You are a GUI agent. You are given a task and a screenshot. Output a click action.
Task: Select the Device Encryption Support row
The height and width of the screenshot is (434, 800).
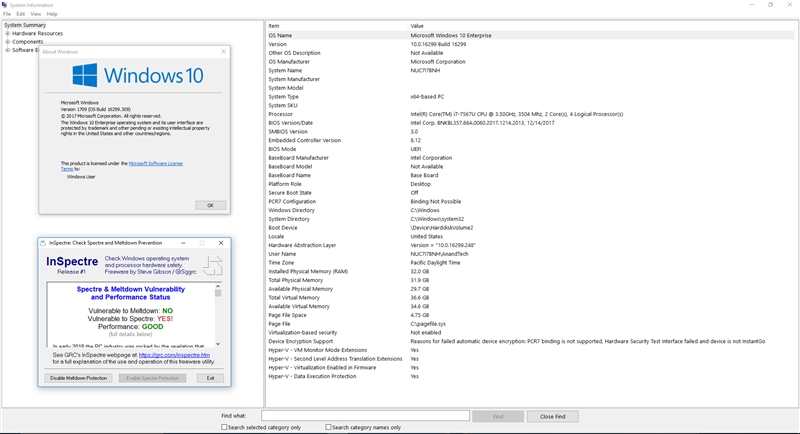pos(531,341)
